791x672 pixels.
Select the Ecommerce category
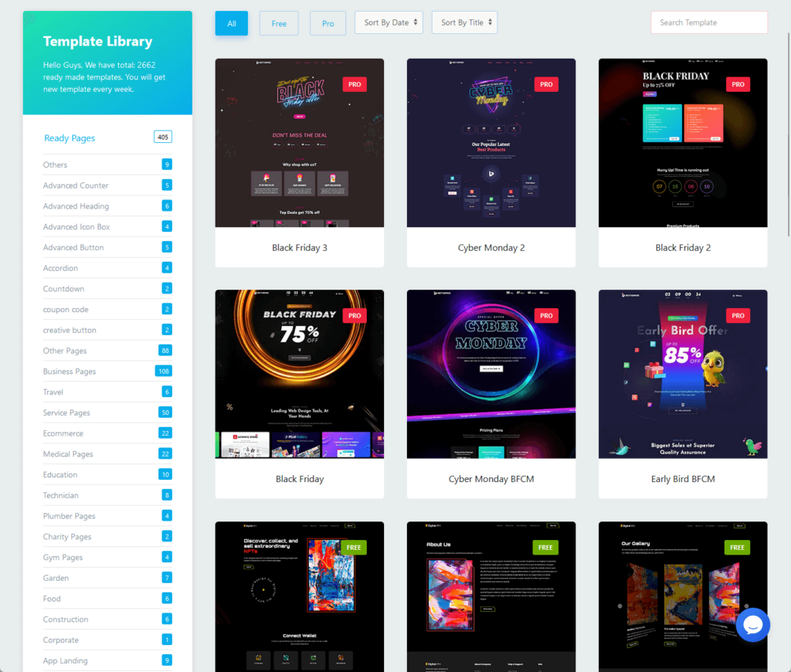point(107,434)
